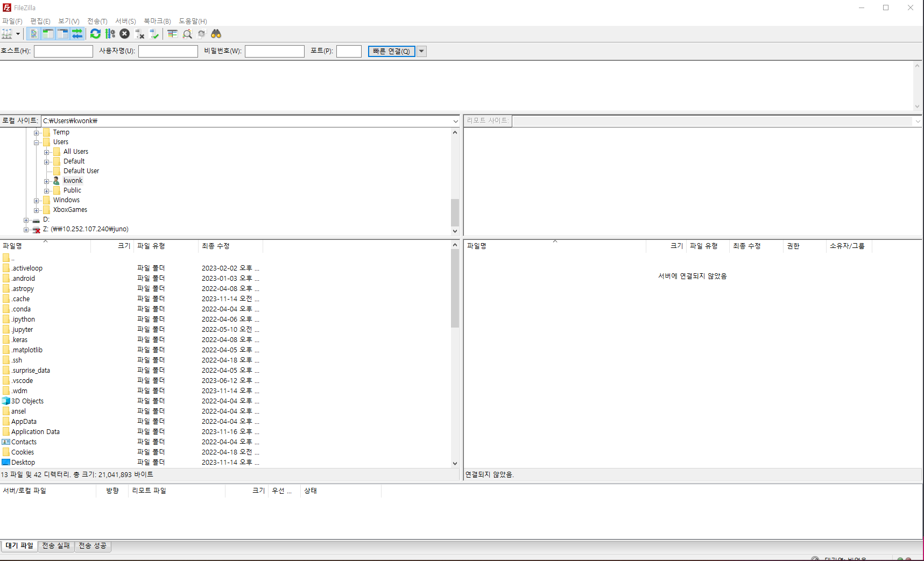Select the .activeloop folder icon
Screen dimensions: 924x561
pyautogui.click(x=6, y=268)
